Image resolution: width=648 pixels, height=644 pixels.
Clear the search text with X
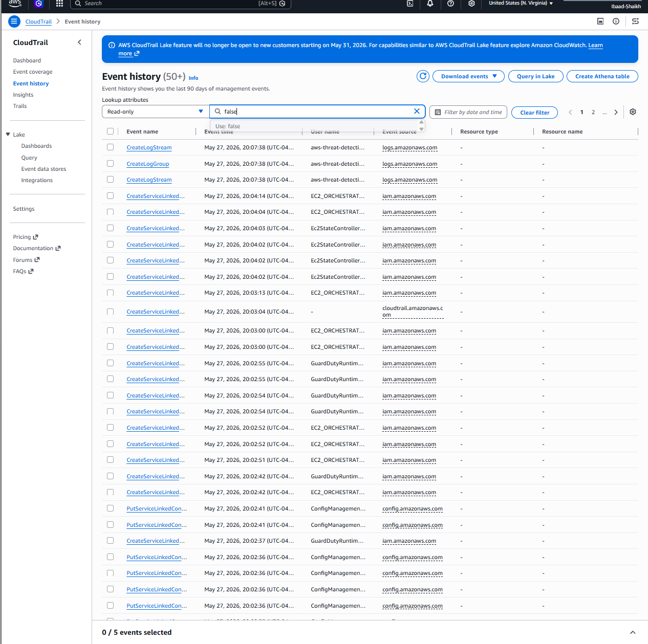(417, 111)
